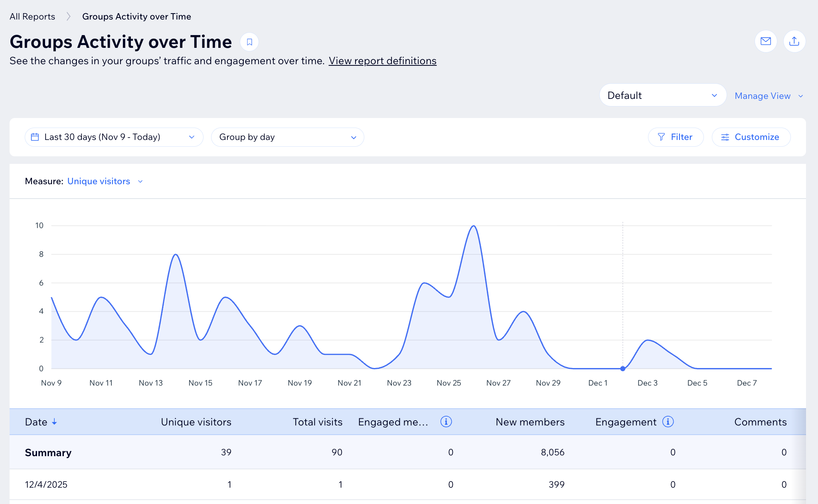The width and height of the screenshot is (818, 504).
Task: Go to All Reports breadcrumb
Action: 32,16
